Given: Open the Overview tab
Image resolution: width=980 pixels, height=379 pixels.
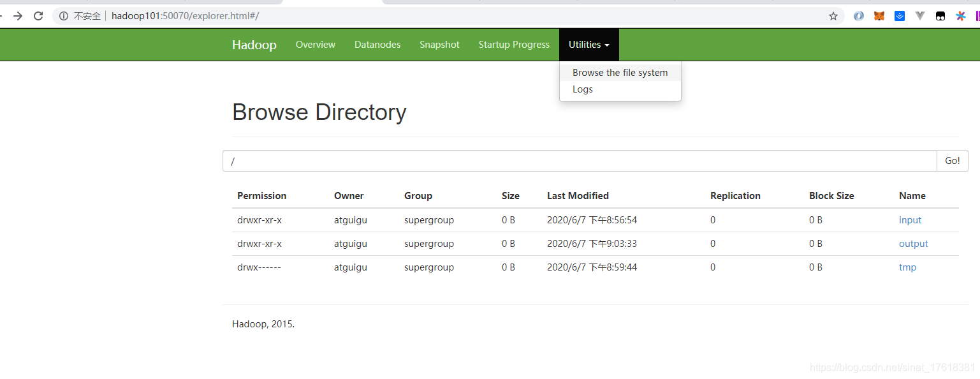Looking at the screenshot, I should coord(316,45).
